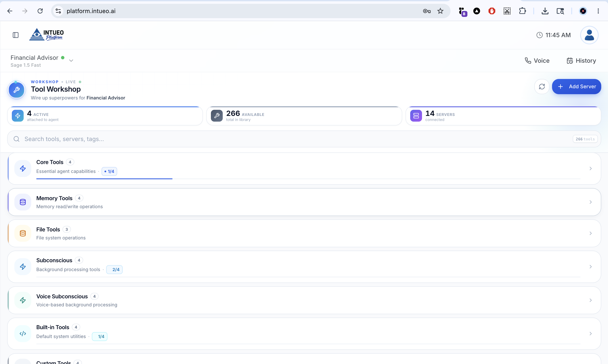Click the Memory Tools title
Image resolution: width=608 pixels, height=364 pixels.
pos(54,198)
